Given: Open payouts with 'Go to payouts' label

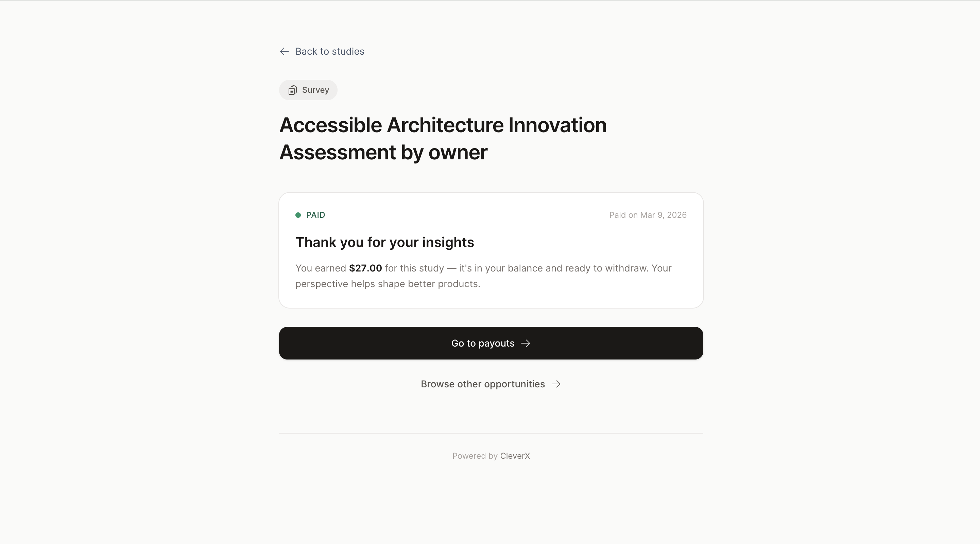Looking at the screenshot, I should coord(482,343).
